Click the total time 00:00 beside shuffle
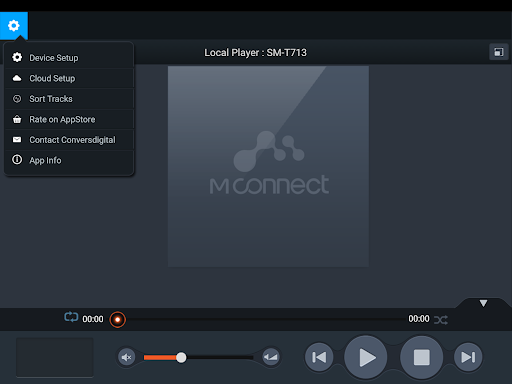Viewport: 512px width, 384px height. (x=419, y=319)
